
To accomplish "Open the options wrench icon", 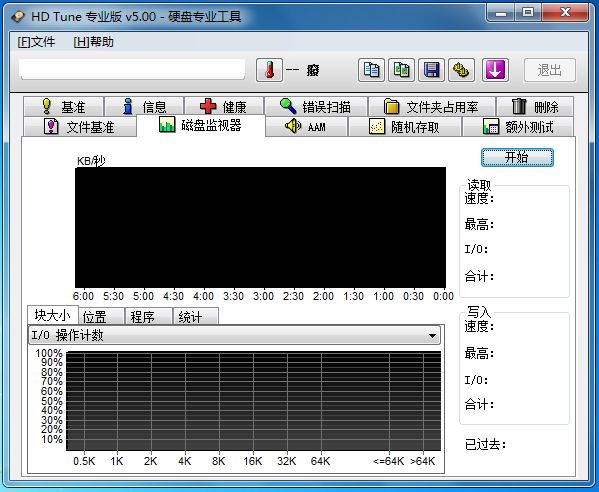I will [x=461, y=70].
